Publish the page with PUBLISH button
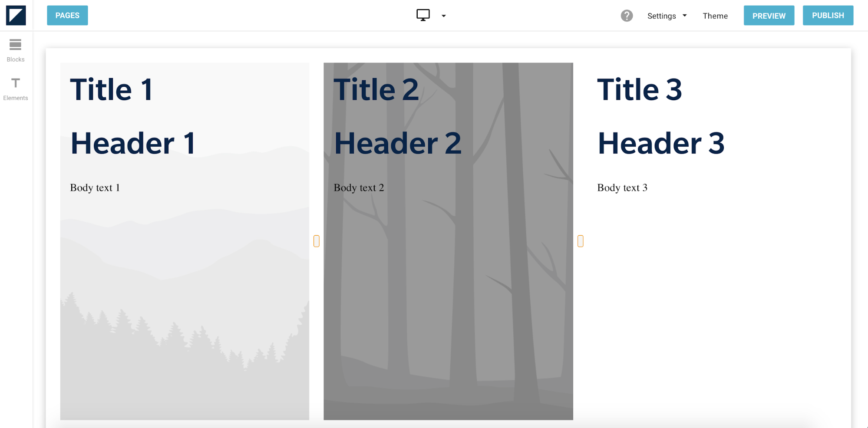Image resolution: width=868 pixels, height=428 pixels. pyautogui.click(x=828, y=16)
